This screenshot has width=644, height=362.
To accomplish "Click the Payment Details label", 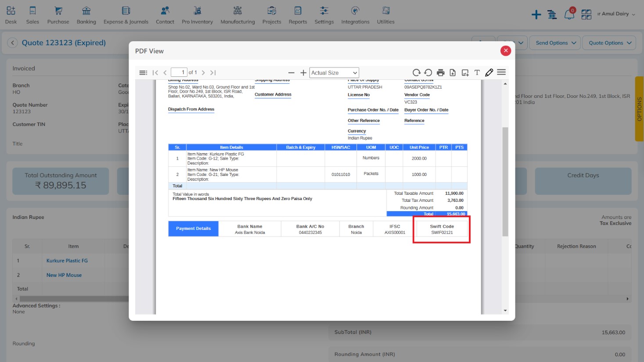I will coord(193,229).
